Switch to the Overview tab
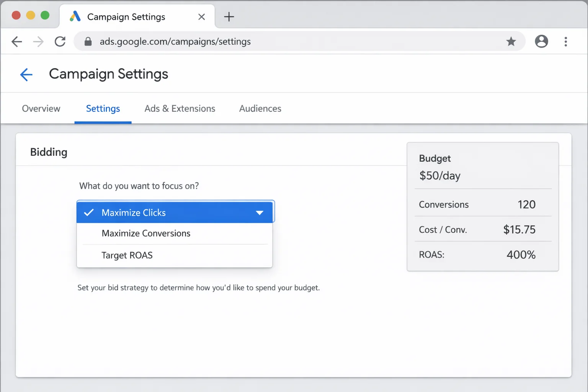 tap(41, 108)
